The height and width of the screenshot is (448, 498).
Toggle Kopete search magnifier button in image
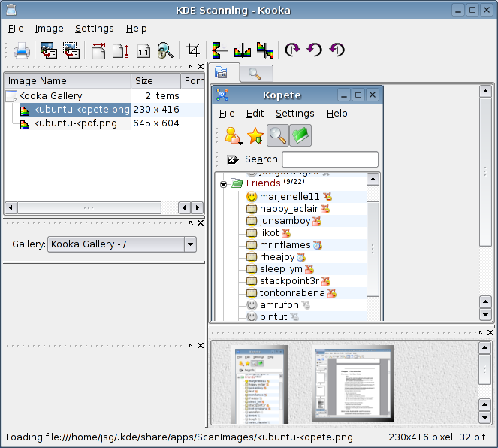278,135
